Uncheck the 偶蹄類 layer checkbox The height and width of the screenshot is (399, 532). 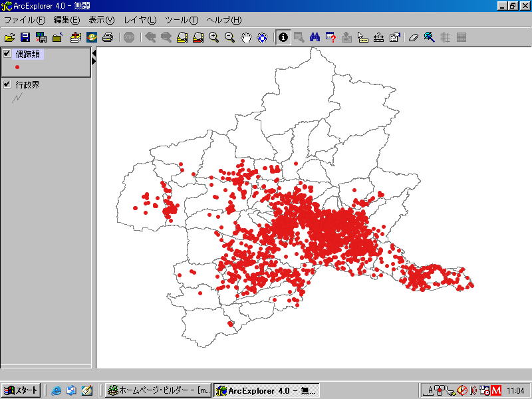click(7, 54)
